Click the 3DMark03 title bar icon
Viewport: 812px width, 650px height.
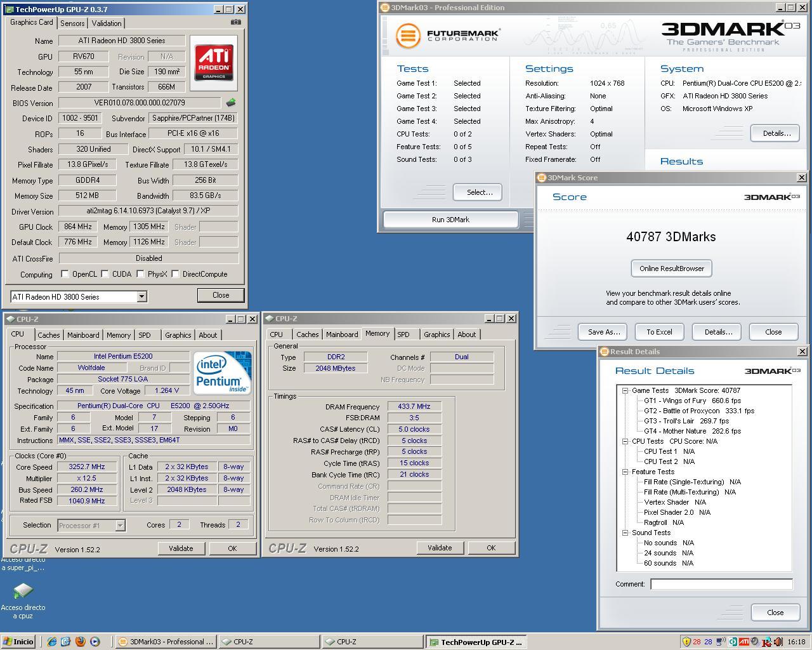tap(385, 8)
